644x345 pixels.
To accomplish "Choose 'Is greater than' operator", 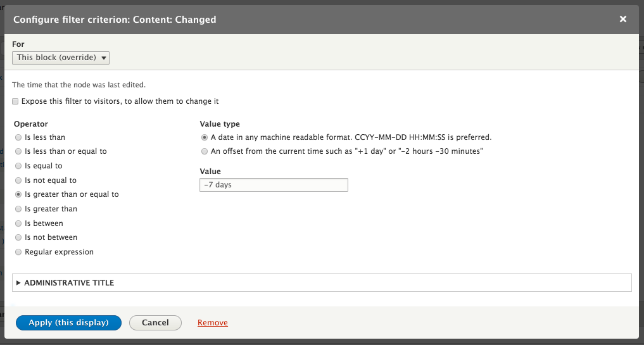I will pyautogui.click(x=18, y=209).
